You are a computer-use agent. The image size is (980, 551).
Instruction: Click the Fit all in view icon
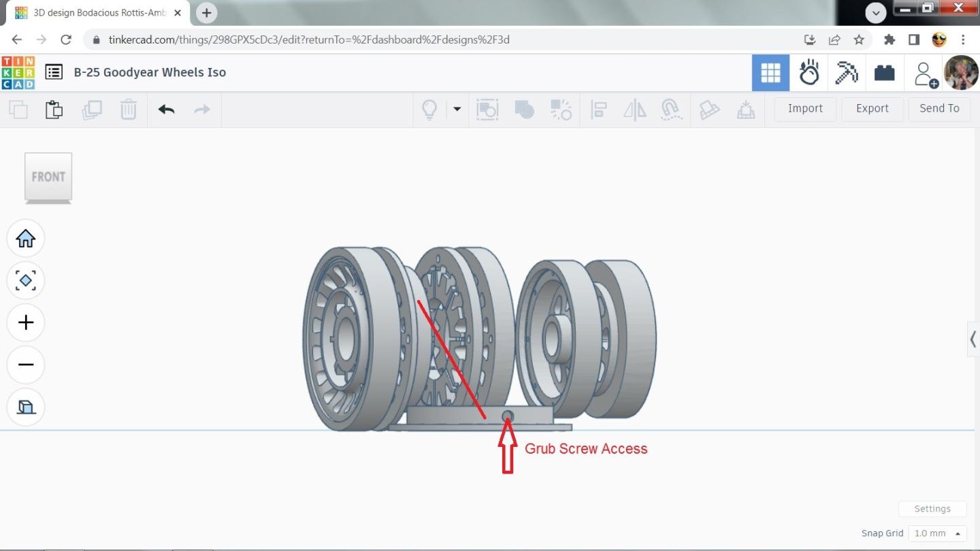click(x=26, y=280)
